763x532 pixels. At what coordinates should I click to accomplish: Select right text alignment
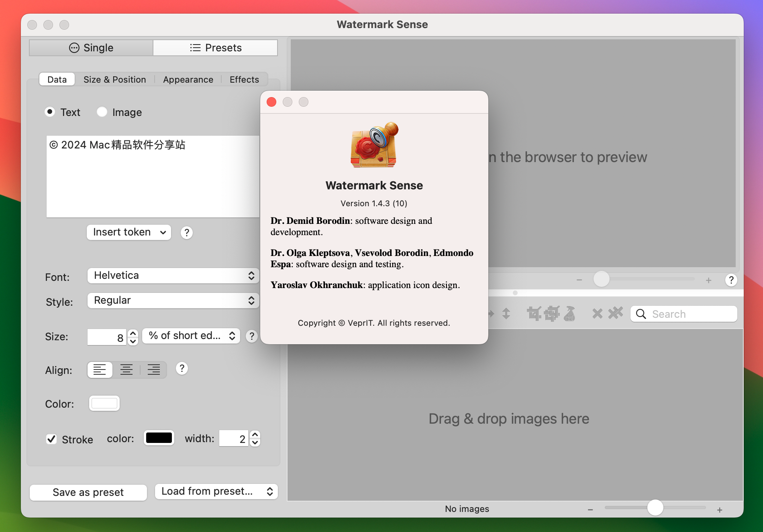coord(153,370)
